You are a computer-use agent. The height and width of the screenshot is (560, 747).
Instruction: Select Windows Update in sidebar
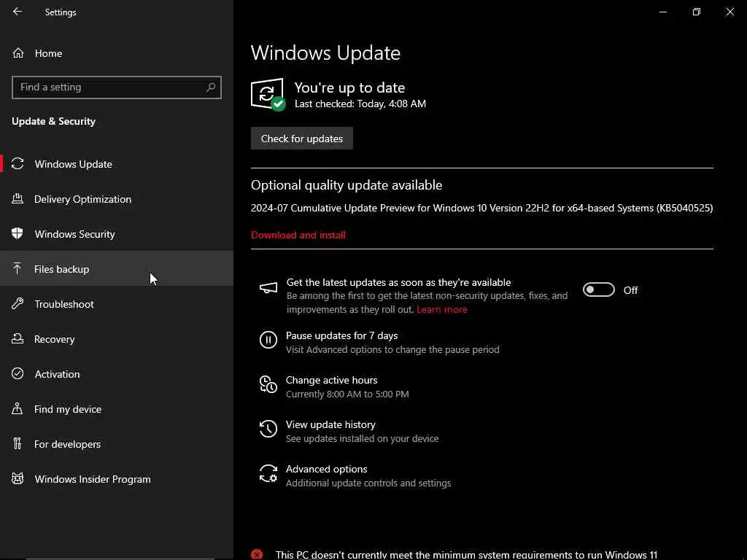click(117, 164)
